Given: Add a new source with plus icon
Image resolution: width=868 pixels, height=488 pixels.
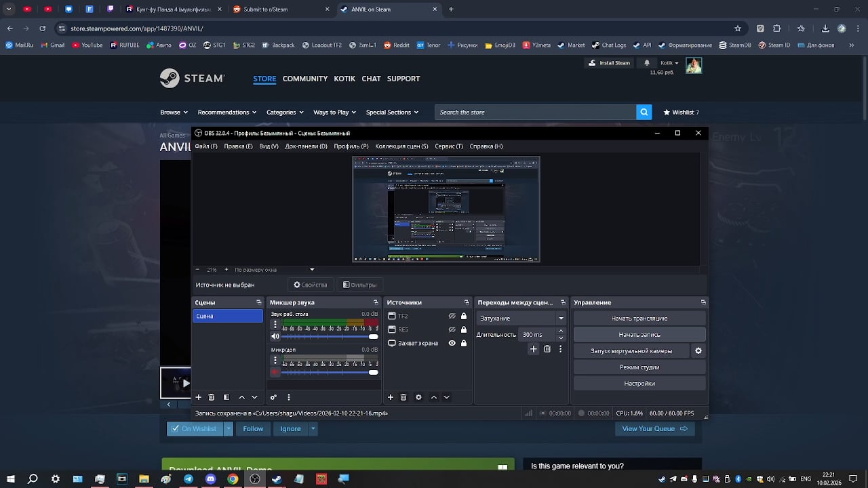Looking at the screenshot, I should (x=391, y=397).
